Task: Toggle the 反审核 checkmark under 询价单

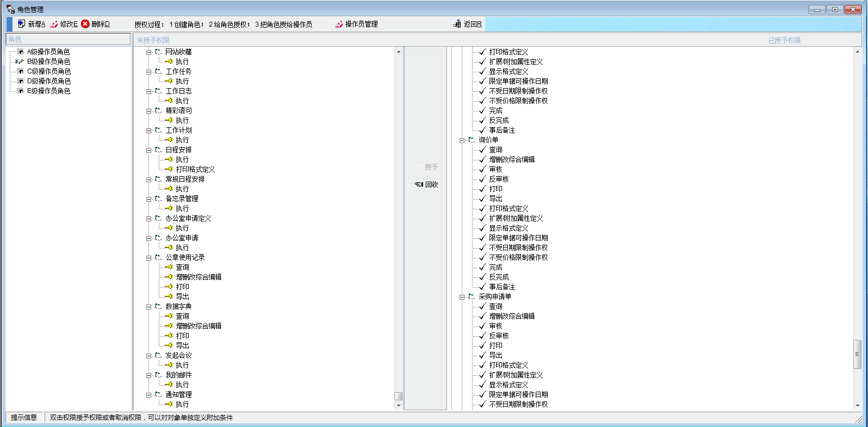Action: (x=482, y=179)
